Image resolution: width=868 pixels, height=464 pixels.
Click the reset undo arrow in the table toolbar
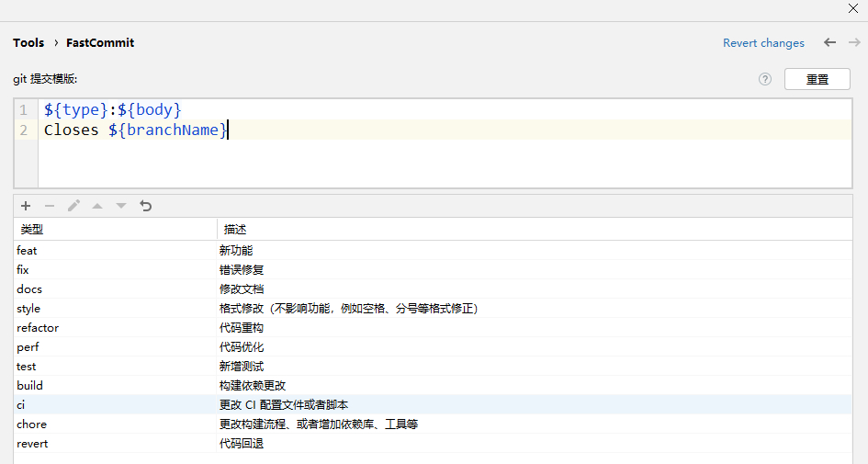tap(146, 206)
